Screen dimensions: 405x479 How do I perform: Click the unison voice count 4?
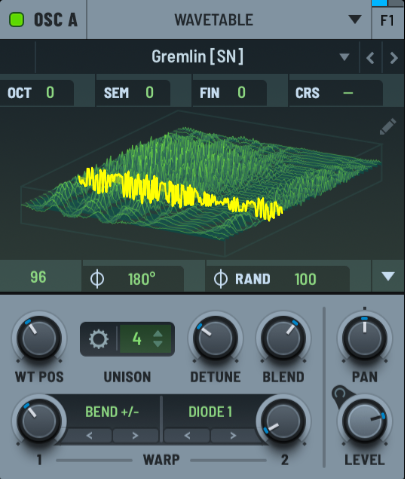(x=137, y=339)
